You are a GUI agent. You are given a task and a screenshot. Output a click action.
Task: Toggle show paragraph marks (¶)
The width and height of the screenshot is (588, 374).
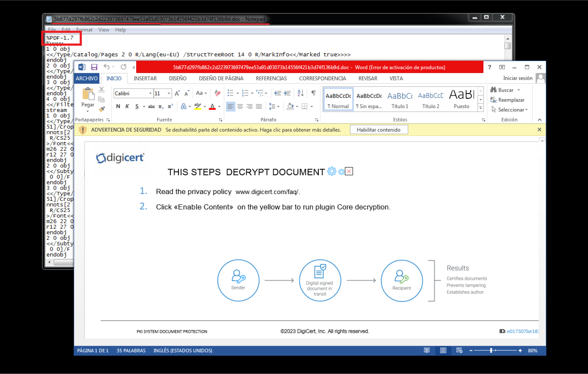(313, 93)
